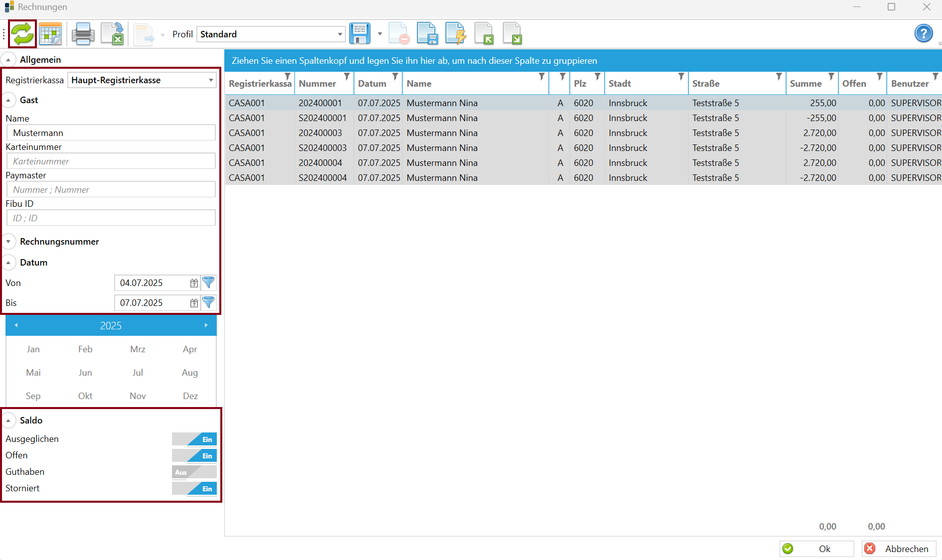Click the funnel icon next to Bis

pos(208,303)
